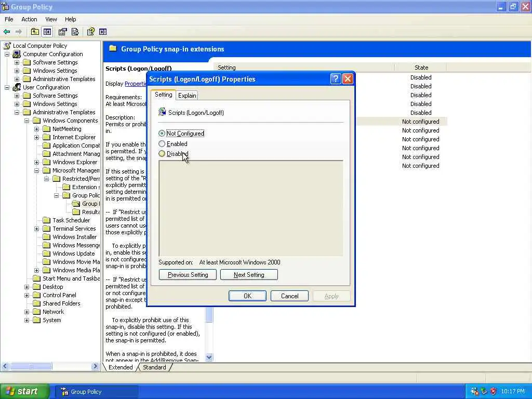Viewport: 532px width, 399px height.
Task: Click the Local Computer Policy root icon
Action: (7, 46)
